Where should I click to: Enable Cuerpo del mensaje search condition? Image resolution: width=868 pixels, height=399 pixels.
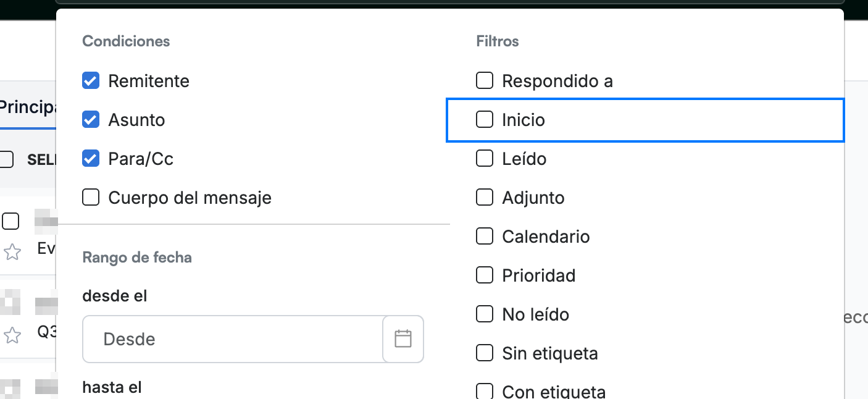tap(91, 198)
